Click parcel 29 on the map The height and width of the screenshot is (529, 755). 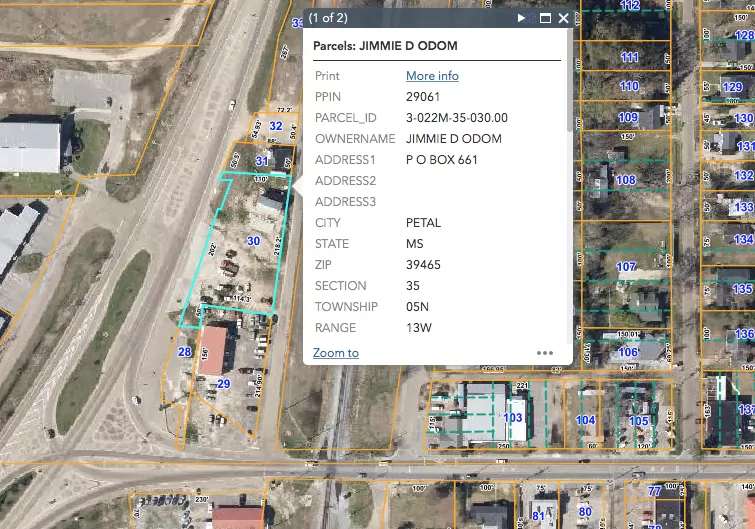224,384
